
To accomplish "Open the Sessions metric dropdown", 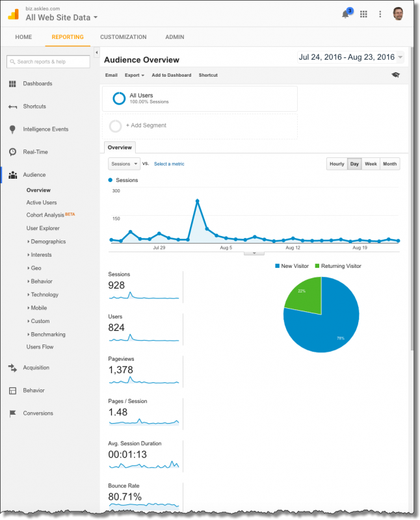I will (124, 164).
